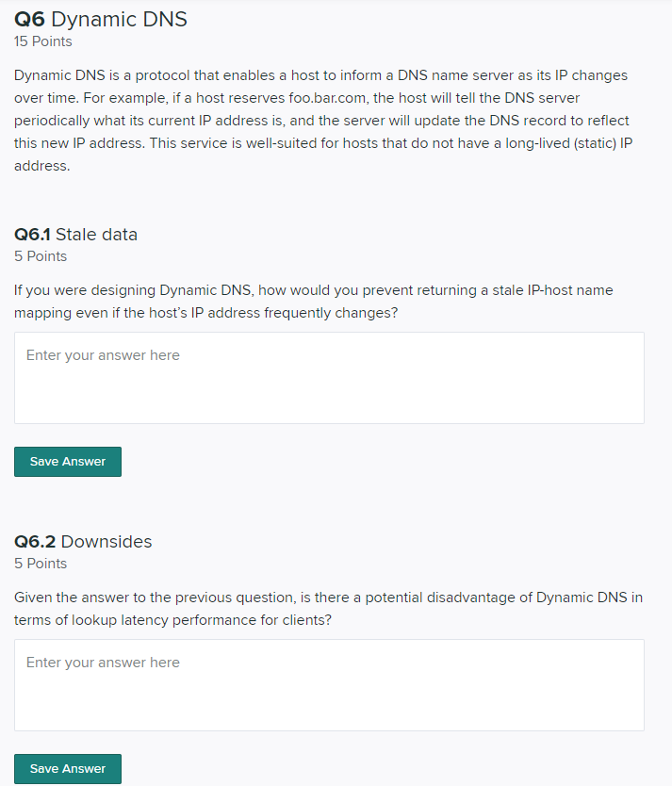Image resolution: width=672 pixels, height=786 pixels.
Task: Select the Q6 Dynamic DNS heading
Action: 100,19
